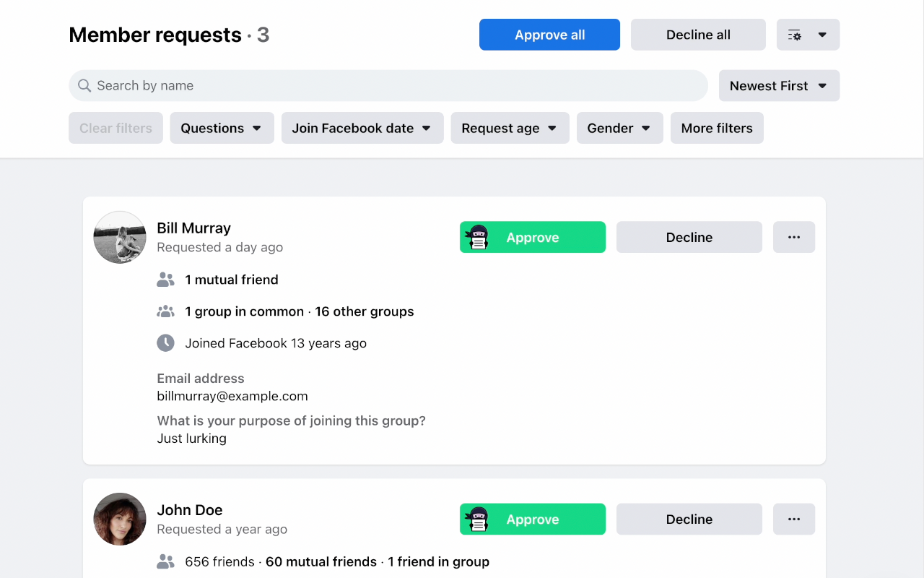Screen dimensions: 924x578
Task: Open the Join Facebook date filter
Action: pyautogui.click(x=362, y=128)
